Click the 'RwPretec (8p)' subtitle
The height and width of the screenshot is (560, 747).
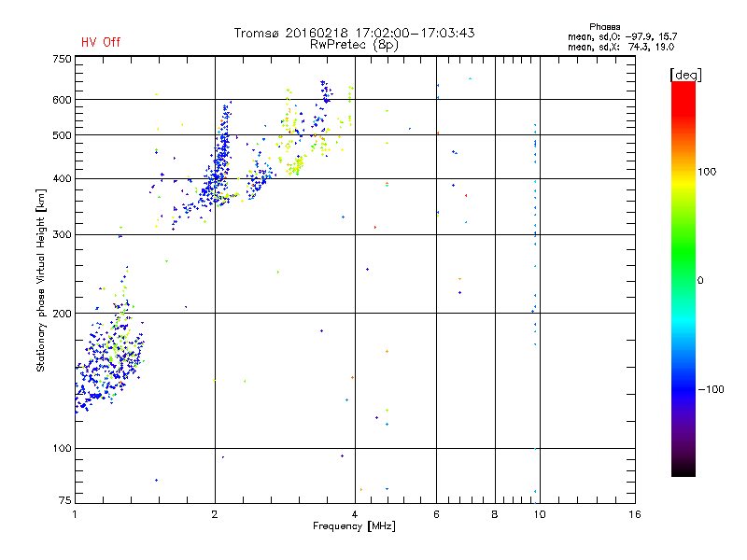355,45
